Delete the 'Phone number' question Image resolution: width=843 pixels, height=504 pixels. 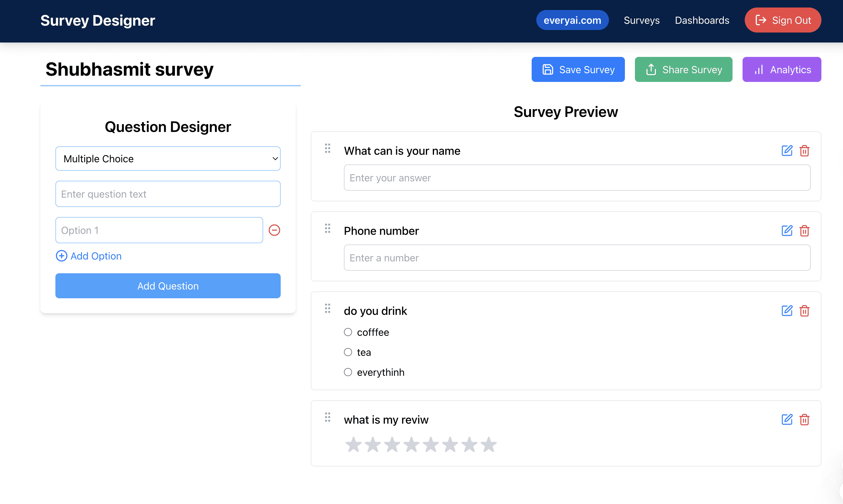coord(804,231)
